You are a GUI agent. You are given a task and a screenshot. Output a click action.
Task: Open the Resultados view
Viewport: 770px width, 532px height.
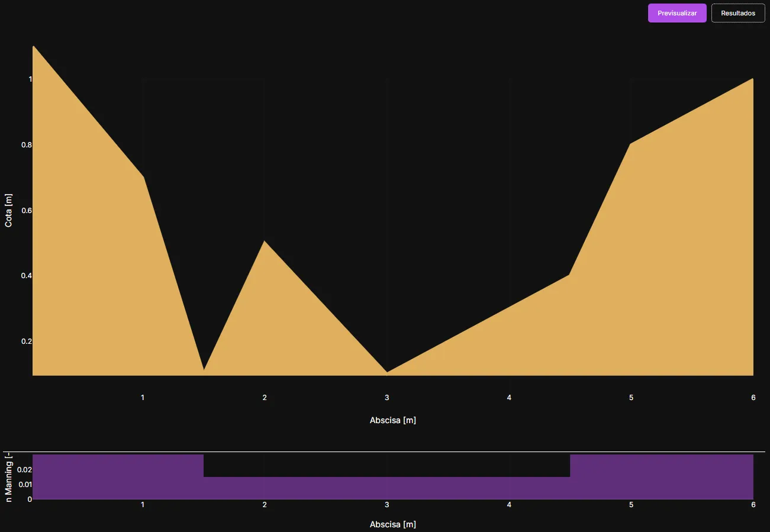pos(737,13)
